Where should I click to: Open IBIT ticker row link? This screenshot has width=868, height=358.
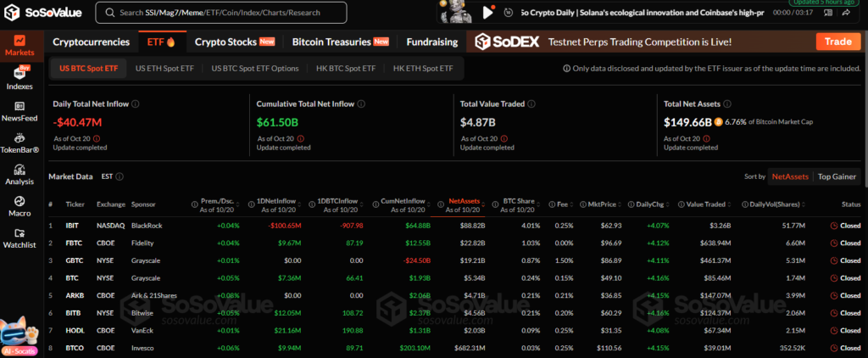(x=72, y=226)
